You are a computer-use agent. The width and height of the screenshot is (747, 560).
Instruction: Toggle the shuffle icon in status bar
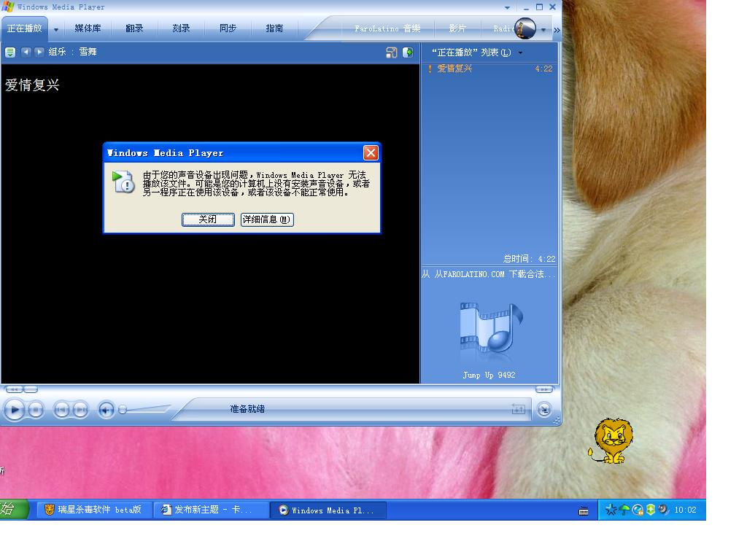point(519,408)
